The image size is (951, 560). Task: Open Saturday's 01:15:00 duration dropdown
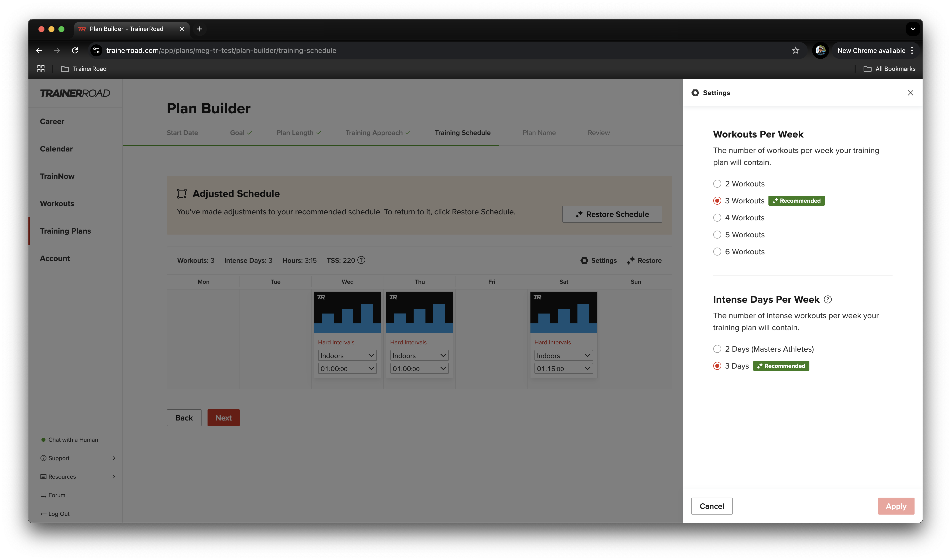[x=563, y=369]
